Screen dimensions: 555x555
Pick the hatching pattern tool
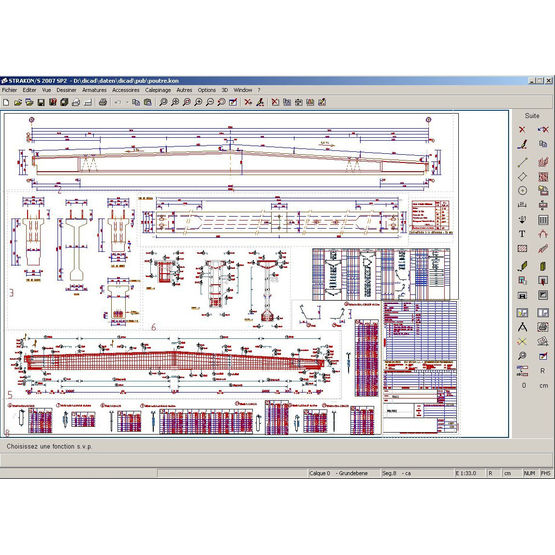tap(522, 248)
